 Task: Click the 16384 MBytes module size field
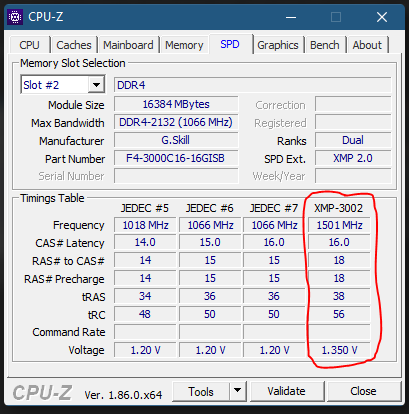coord(176,104)
